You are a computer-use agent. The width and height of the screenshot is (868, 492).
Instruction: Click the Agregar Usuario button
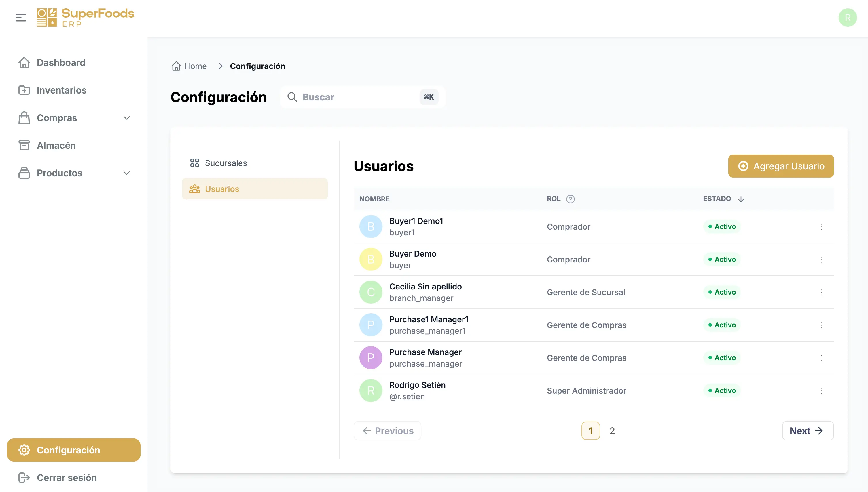pyautogui.click(x=780, y=166)
